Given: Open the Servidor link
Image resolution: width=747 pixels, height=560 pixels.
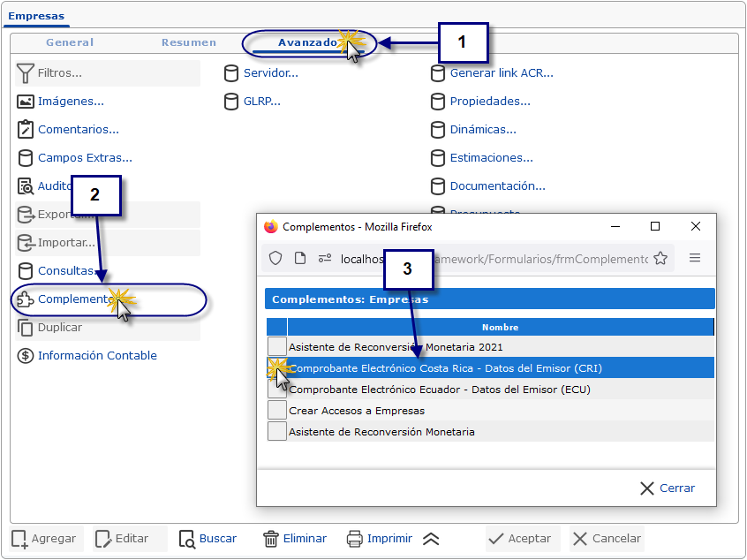Looking at the screenshot, I should point(270,73).
